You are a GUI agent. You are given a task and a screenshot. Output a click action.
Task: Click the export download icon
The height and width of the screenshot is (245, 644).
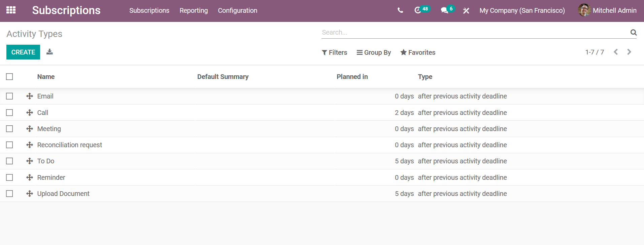(49, 52)
